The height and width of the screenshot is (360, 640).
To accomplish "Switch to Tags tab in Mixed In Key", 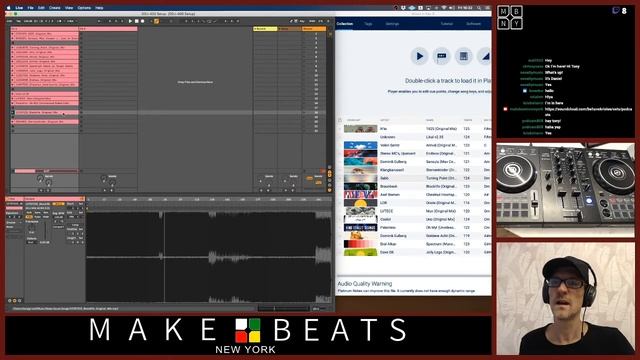I will [368, 24].
